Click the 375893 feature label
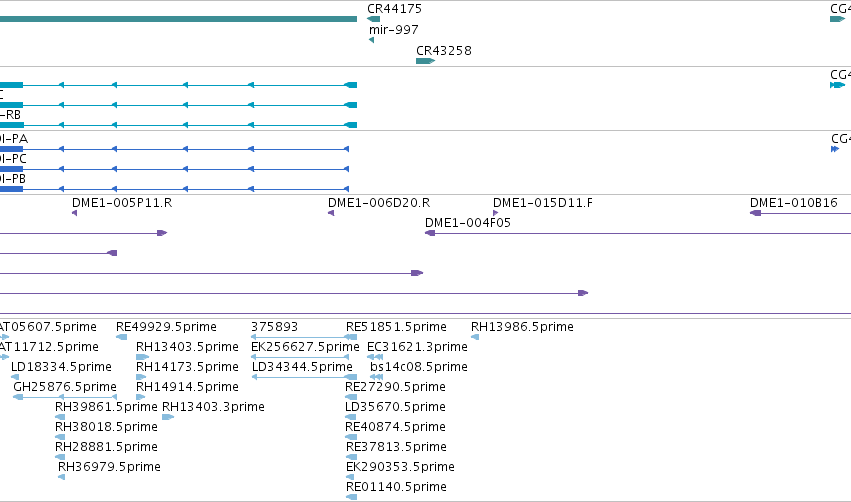 (274, 327)
